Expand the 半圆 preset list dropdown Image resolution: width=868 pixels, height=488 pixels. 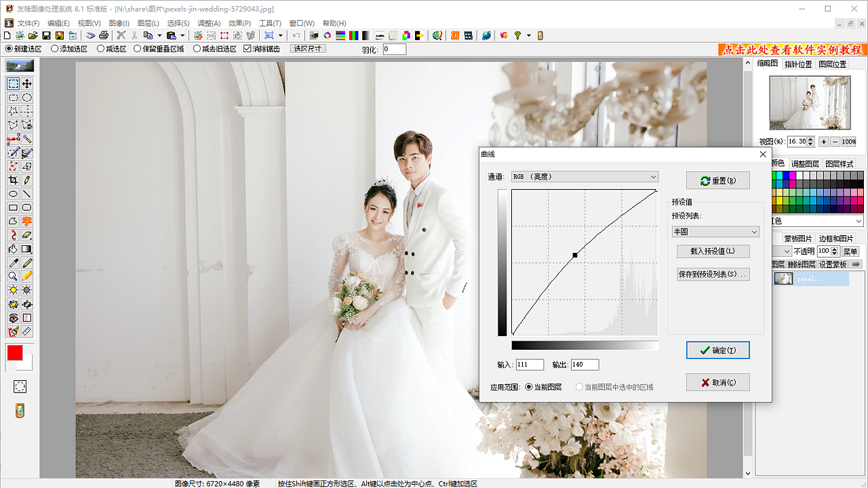click(x=715, y=231)
